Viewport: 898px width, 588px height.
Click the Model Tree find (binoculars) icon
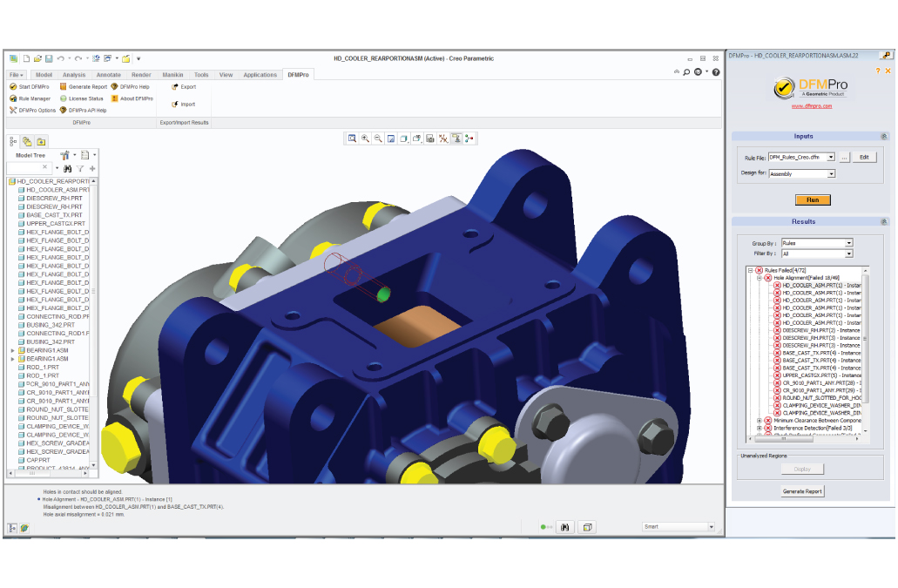68,168
